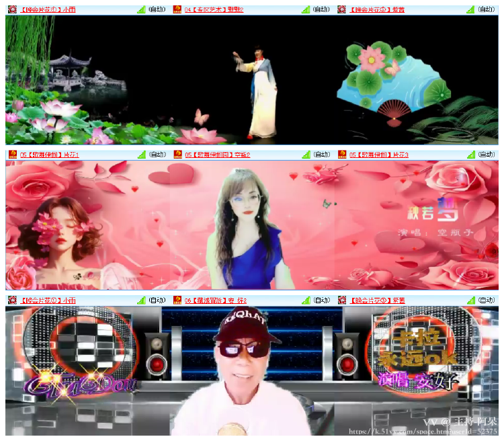
Task: Click the orange avatar icon beside 06 title
Action: click(x=177, y=300)
